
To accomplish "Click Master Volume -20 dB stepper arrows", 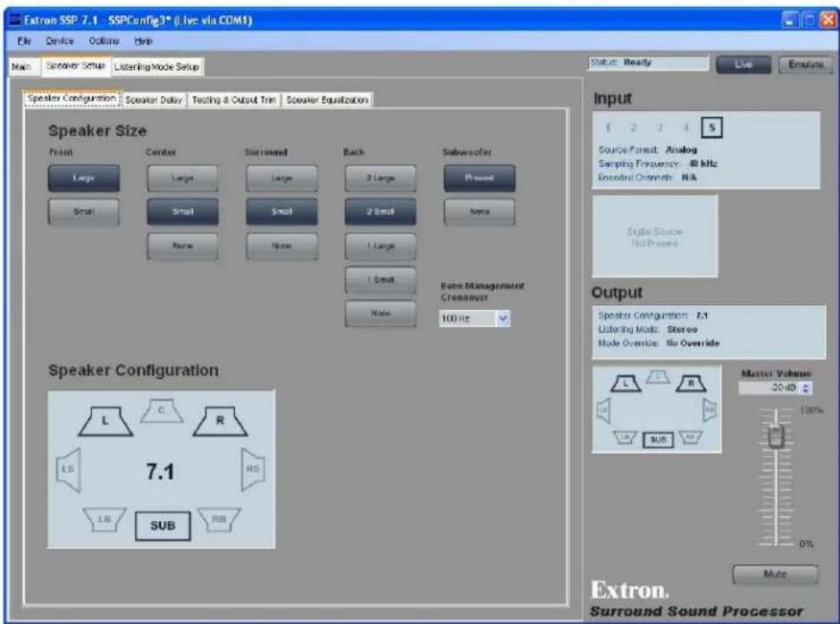I will coord(807,388).
